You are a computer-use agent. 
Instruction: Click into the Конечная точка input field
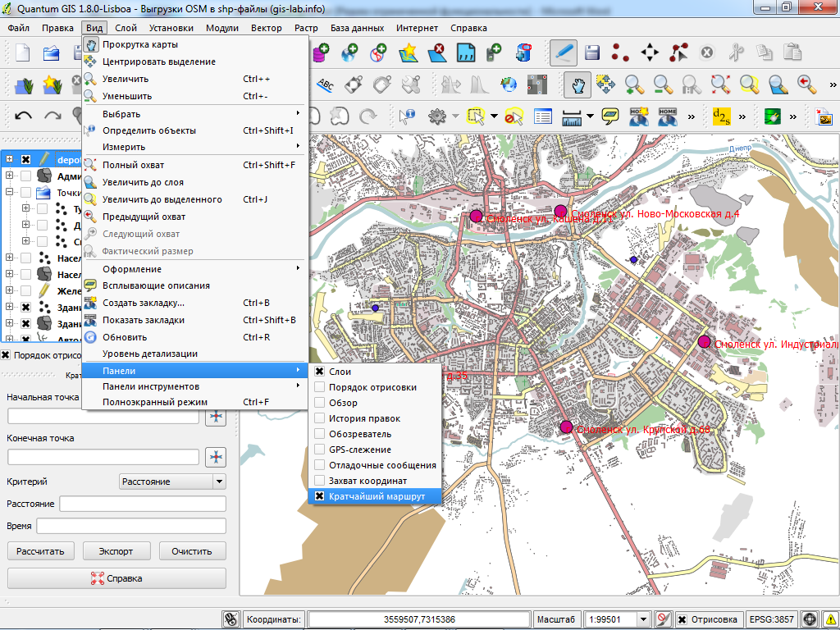[103, 457]
